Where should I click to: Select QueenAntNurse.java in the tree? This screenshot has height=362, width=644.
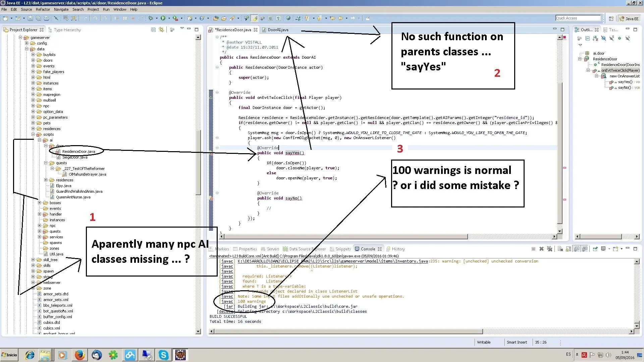point(73,197)
